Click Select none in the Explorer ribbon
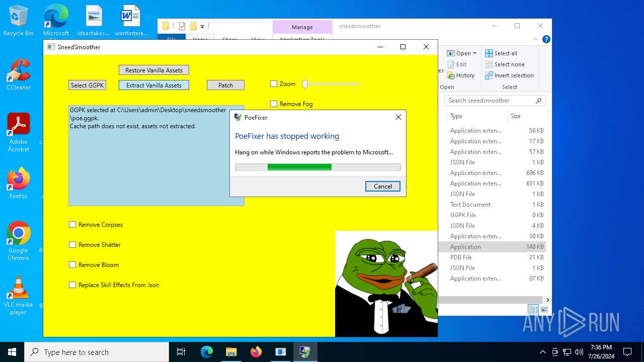The width and height of the screenshot is (644, 362). tap(505, 64)
